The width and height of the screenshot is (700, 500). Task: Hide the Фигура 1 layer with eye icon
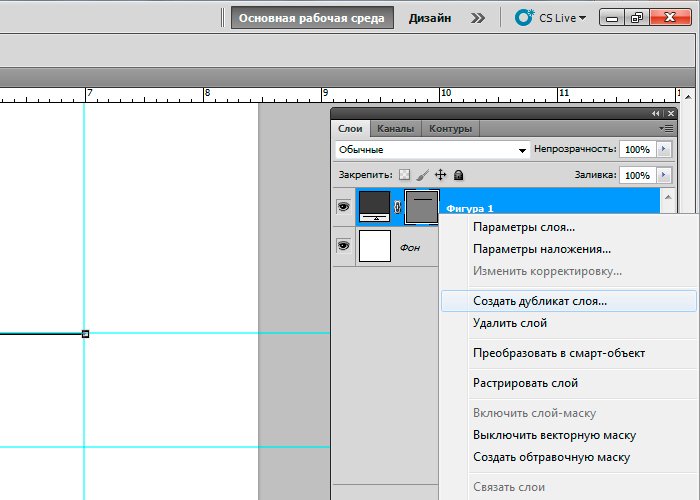[343, 206]
